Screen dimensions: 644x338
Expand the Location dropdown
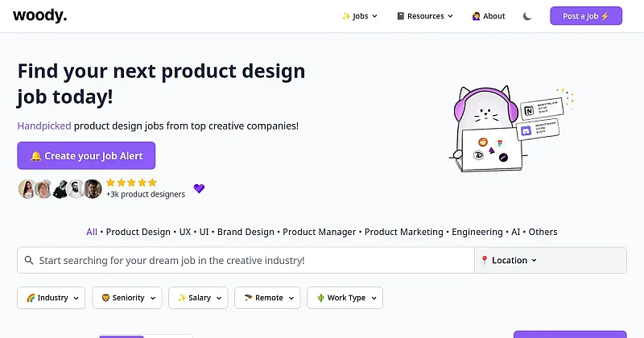pos(509,261)
